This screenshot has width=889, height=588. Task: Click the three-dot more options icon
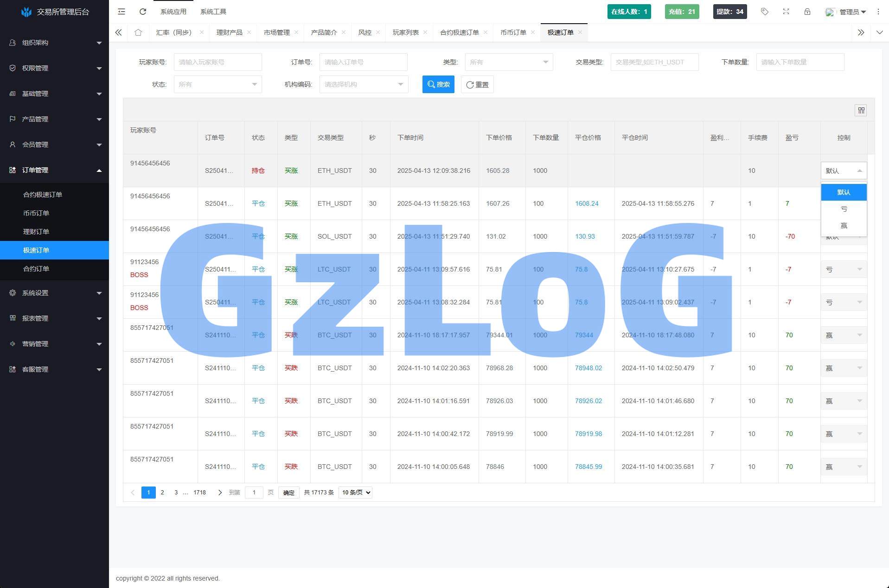pyautogui.click(x=878, y=12)
